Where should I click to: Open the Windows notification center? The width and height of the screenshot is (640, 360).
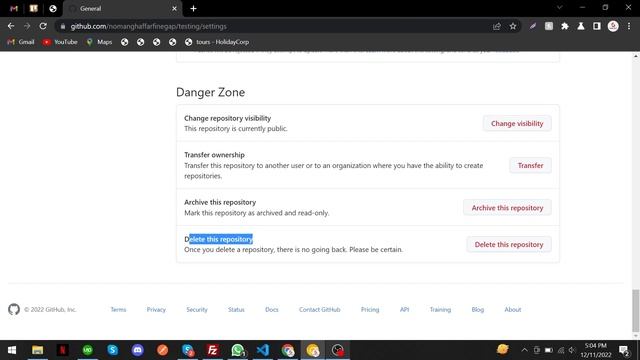point(624,350)
